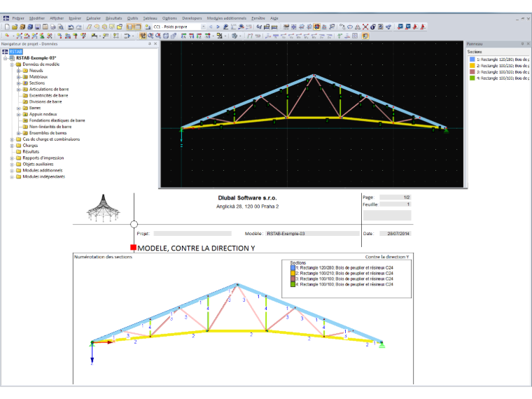
Task: Open the Modules additionnels menu
Action: click(227, 18)
